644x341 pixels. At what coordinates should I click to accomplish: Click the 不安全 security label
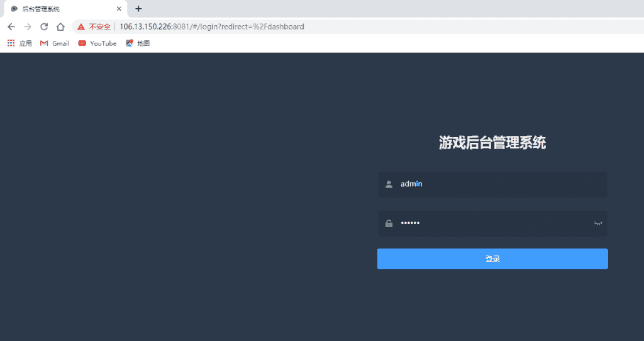click(100, 26)
